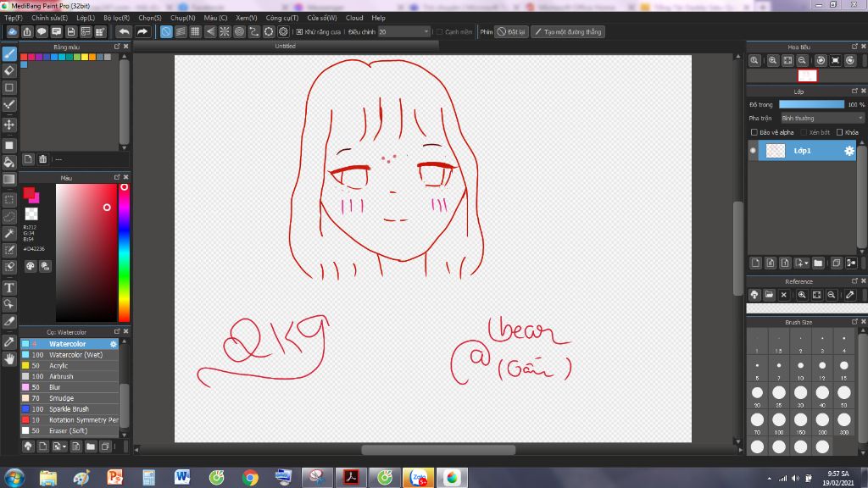Choose the Gradient tool
Screen dimensions: 868x488
point(9,180)
